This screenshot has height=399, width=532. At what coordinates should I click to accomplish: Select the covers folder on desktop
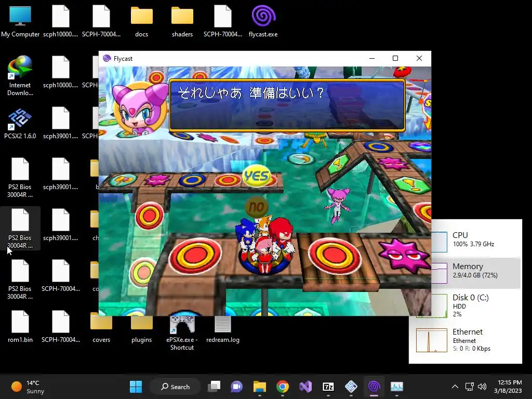click(x=101, y=327)
